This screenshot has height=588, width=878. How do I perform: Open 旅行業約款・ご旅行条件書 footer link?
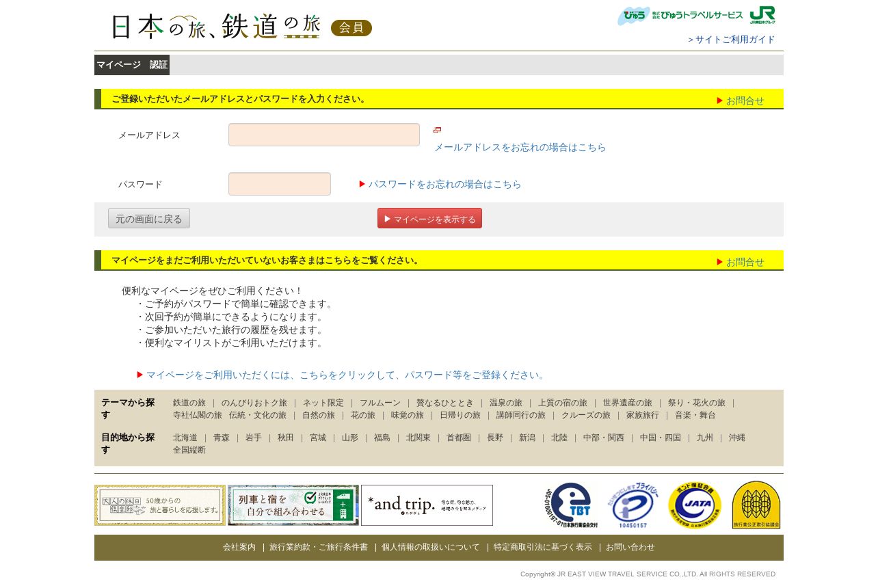319,547
